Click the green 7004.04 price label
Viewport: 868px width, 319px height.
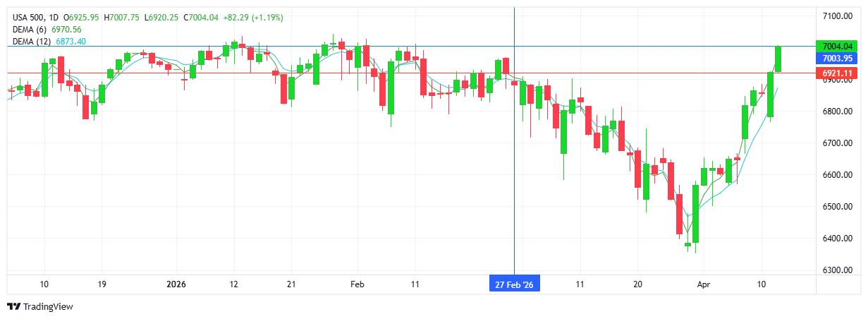pos(838,46)
